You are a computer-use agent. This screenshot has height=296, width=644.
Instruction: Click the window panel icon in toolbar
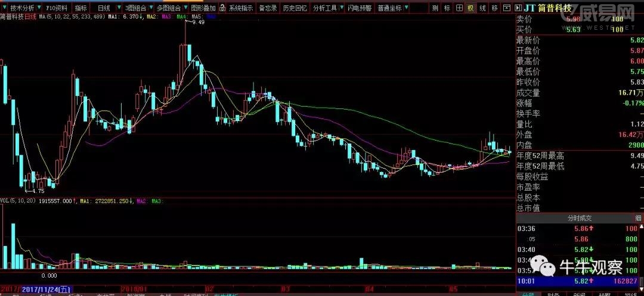(x=506, y=8)
